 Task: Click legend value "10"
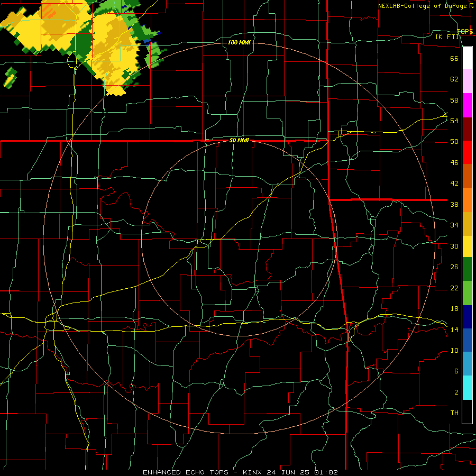pos(454,351)
